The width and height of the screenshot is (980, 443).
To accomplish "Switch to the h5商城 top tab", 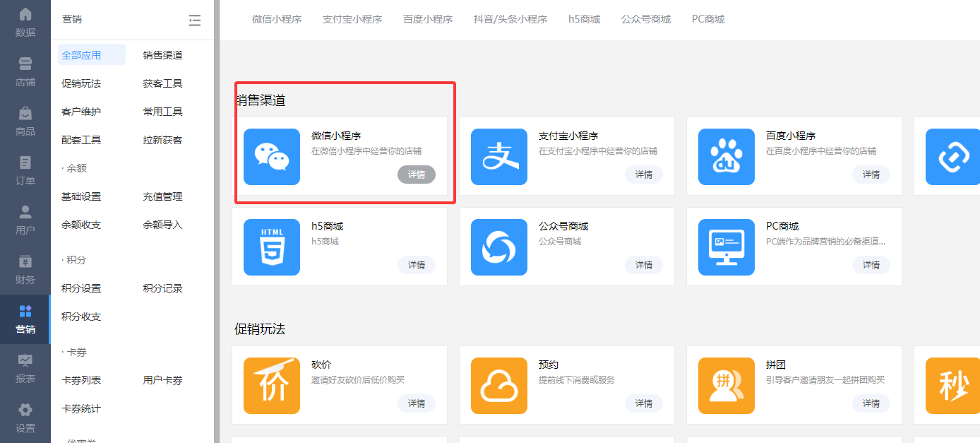I will pyautogui.click(x=584, y=19).
